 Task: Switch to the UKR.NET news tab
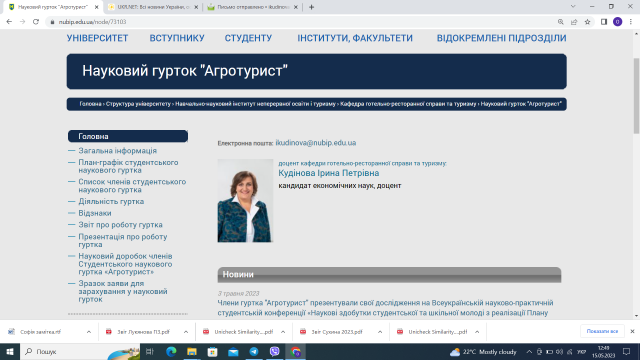point(153,7)
